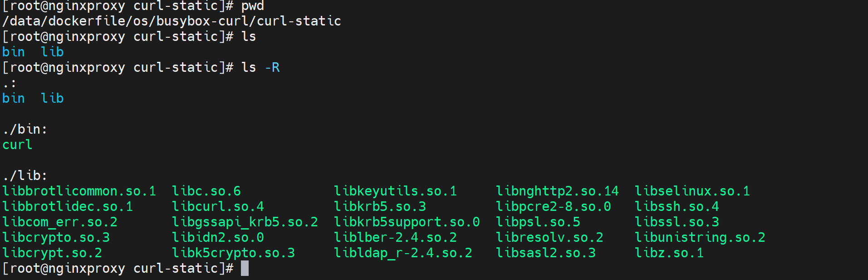This screenshot has width=868, height=280.
Task: Click the pwd command text
Action: point(252,6)
